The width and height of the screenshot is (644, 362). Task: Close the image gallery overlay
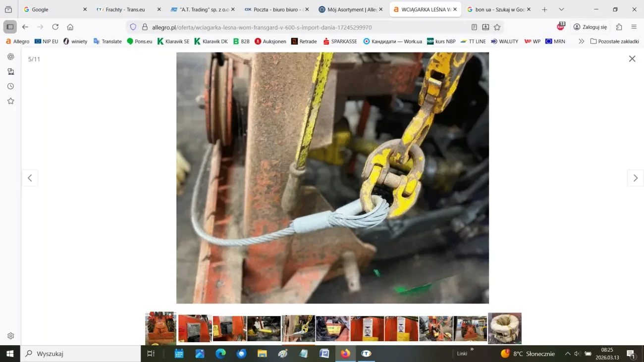point(632,59)
